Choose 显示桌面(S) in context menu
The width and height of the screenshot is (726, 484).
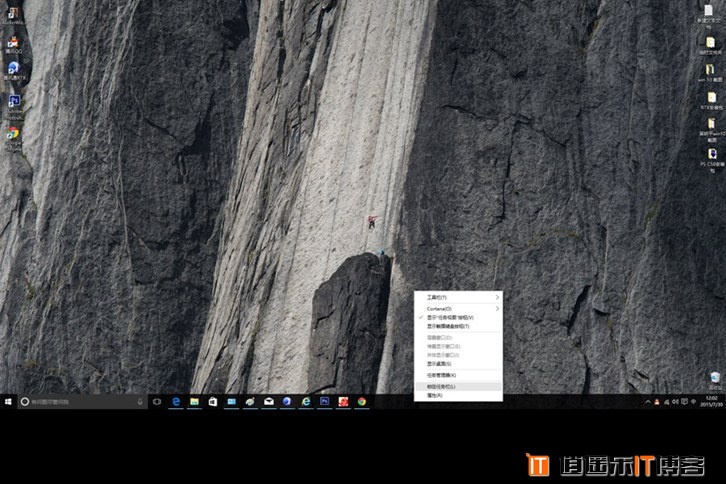coord(458,364)
